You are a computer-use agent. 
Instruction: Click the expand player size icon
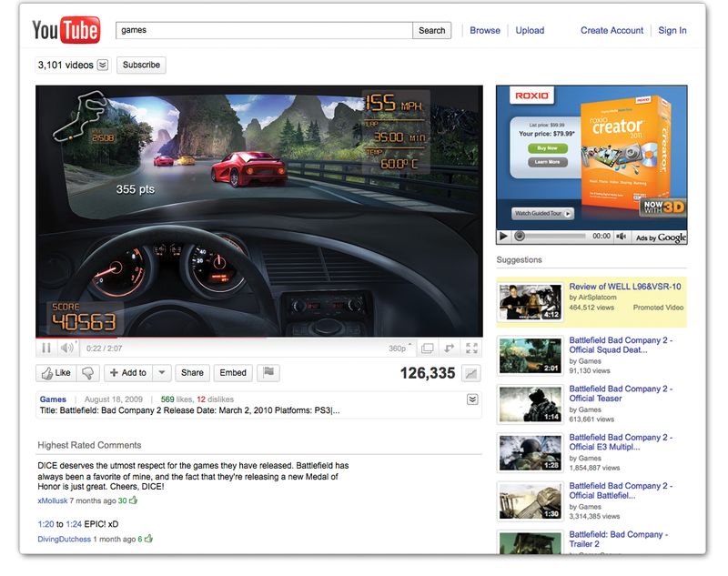(449, 349)
